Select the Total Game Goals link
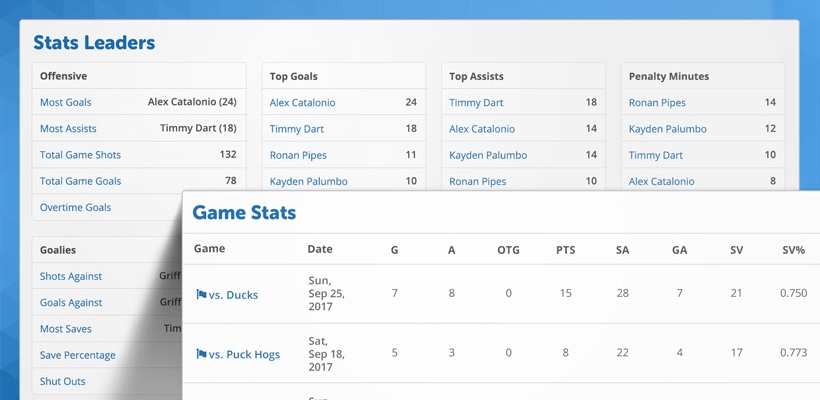 [x=80, y=181]
